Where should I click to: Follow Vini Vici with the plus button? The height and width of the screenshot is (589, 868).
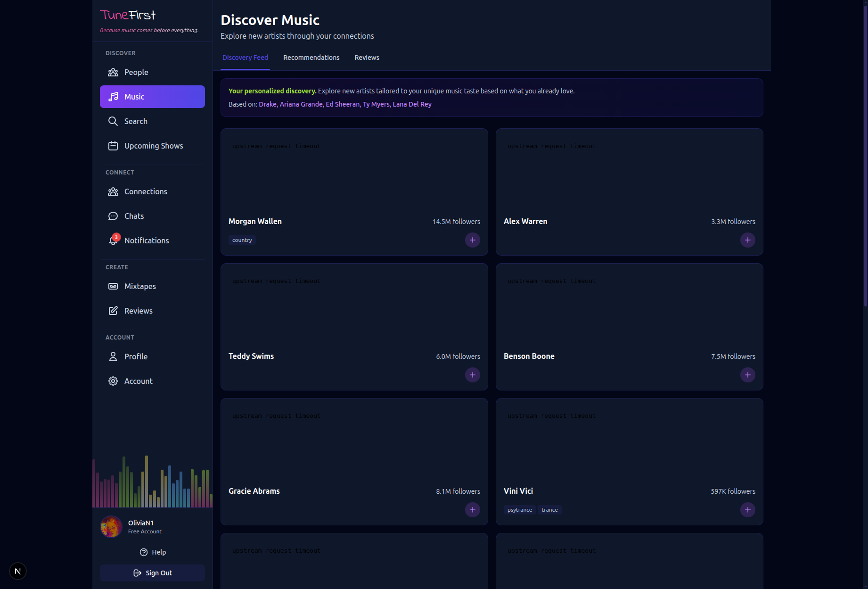click(747, 509)
